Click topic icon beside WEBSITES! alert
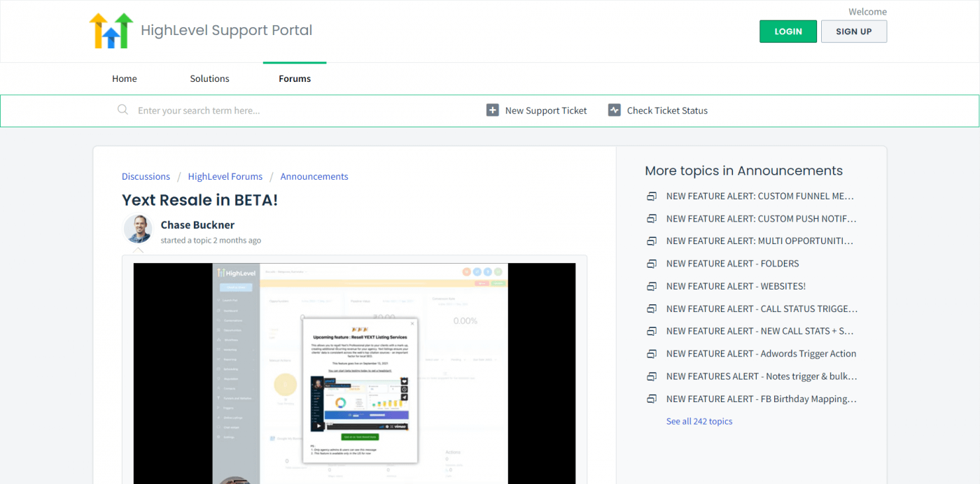The height and width of the screenshot is (484, 980). [x=652, y=286]
